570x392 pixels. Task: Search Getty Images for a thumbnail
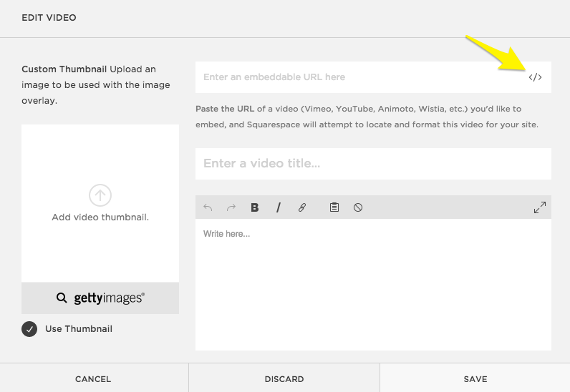pos(100,298)
